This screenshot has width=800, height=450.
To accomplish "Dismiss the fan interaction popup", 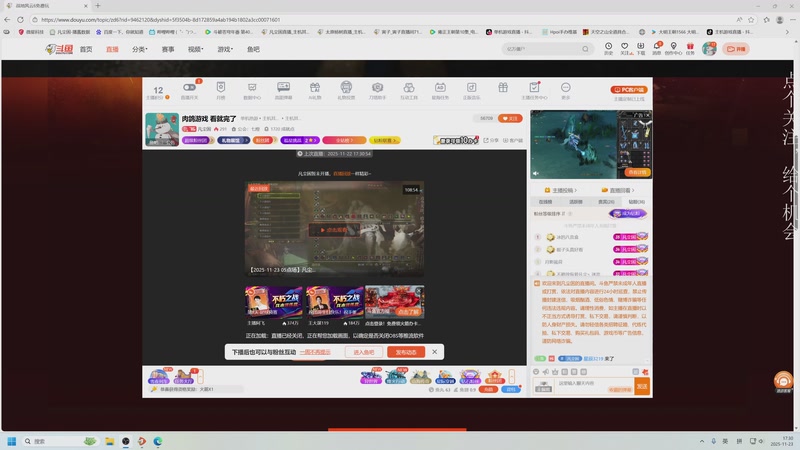I will click(435, 352).
